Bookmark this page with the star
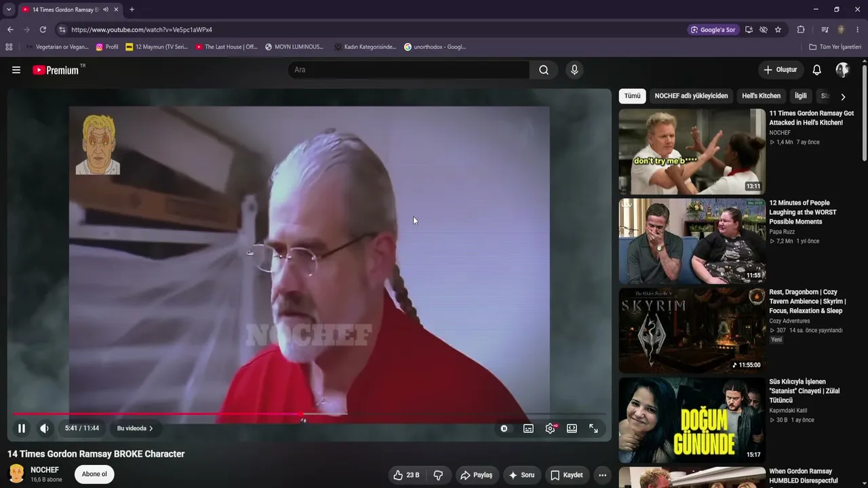This screenshot has height=488, width=868. 778,30
